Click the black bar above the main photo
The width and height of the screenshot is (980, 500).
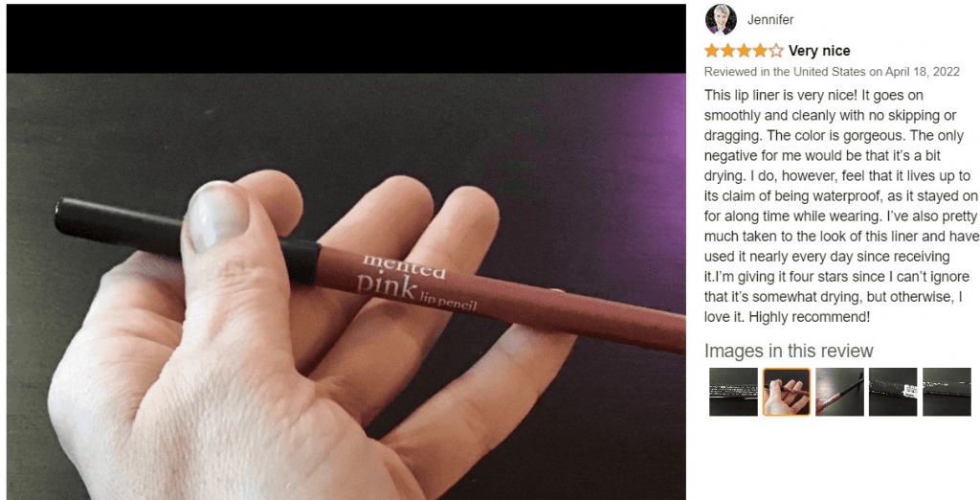point(346,39)
